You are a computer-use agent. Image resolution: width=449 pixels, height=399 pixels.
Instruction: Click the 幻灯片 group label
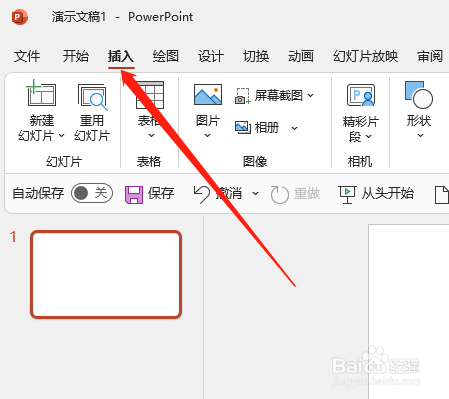click(64, 162)
